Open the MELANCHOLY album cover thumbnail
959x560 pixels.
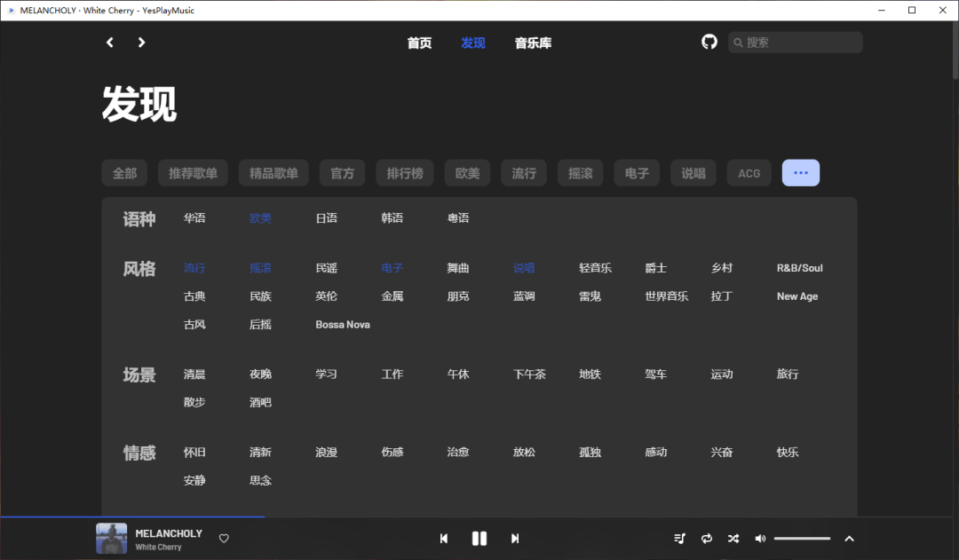[111, 539]
